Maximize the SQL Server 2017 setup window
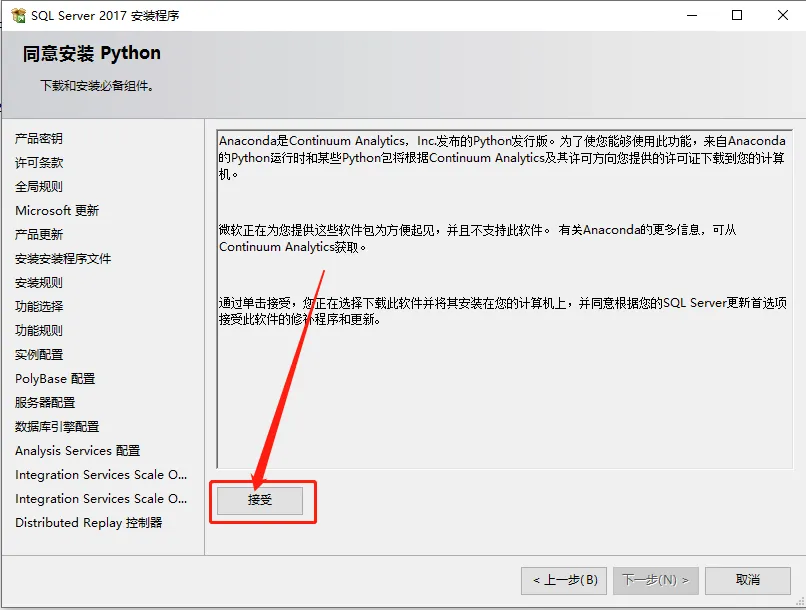 [x=737, y=15]
